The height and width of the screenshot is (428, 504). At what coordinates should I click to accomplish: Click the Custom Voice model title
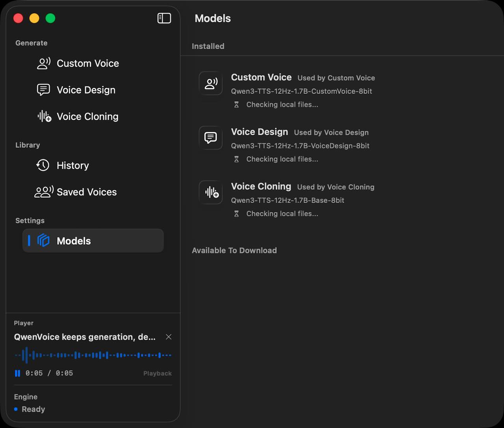click(x=261, y=77)
